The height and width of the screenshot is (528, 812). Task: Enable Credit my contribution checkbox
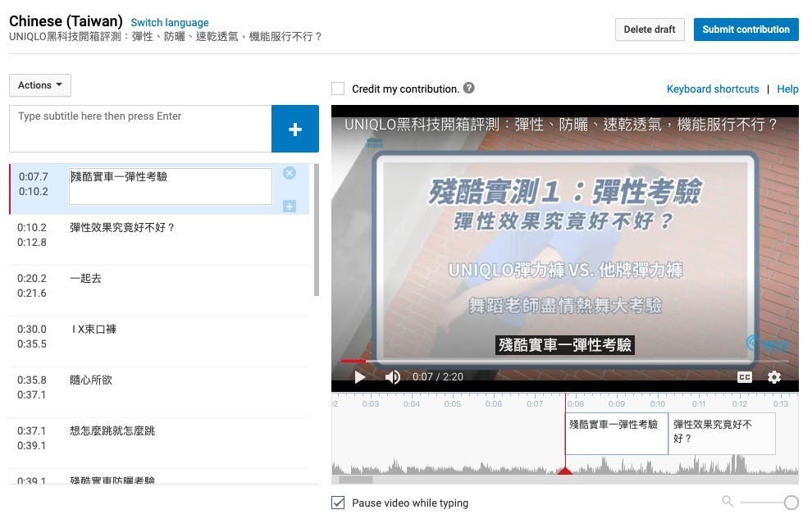point(338,89)
